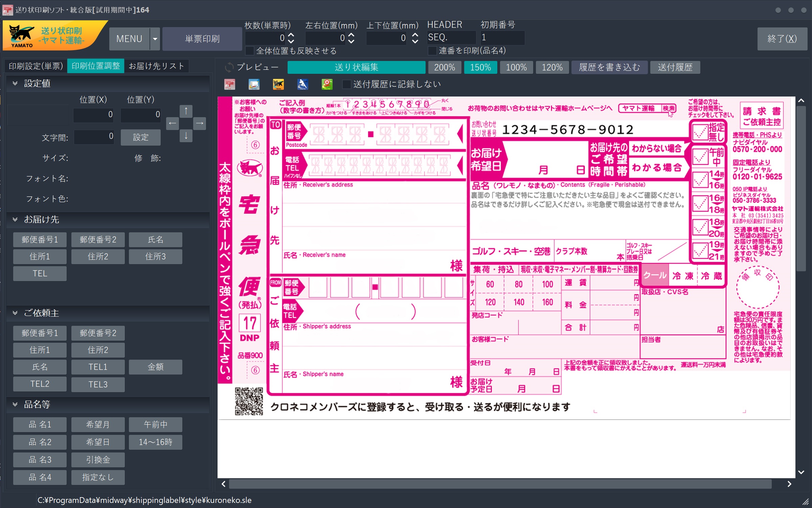This screenshot has width=812, height=508.
Task: Select ご依頼主 TEL3 field button
Action: tap(98, 385)
